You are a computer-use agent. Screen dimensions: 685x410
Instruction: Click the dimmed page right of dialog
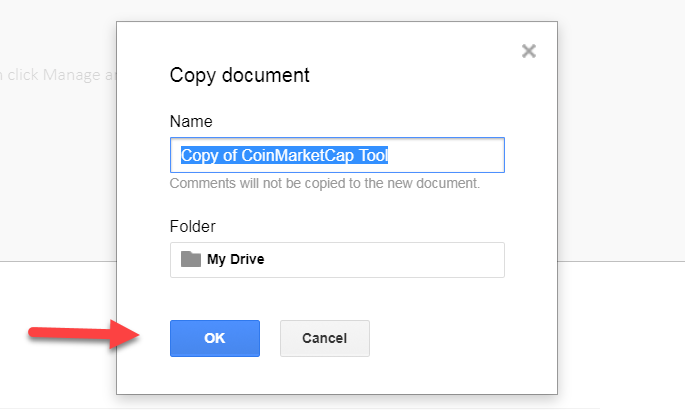620,150
